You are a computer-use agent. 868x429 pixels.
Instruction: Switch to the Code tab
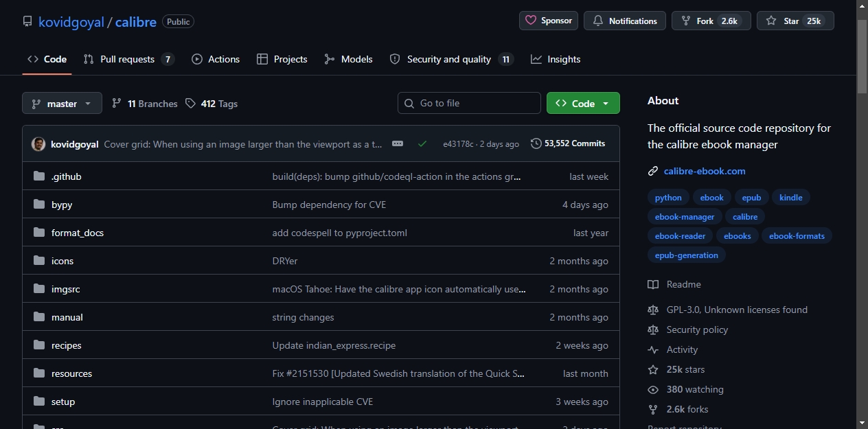click(47, 59)
